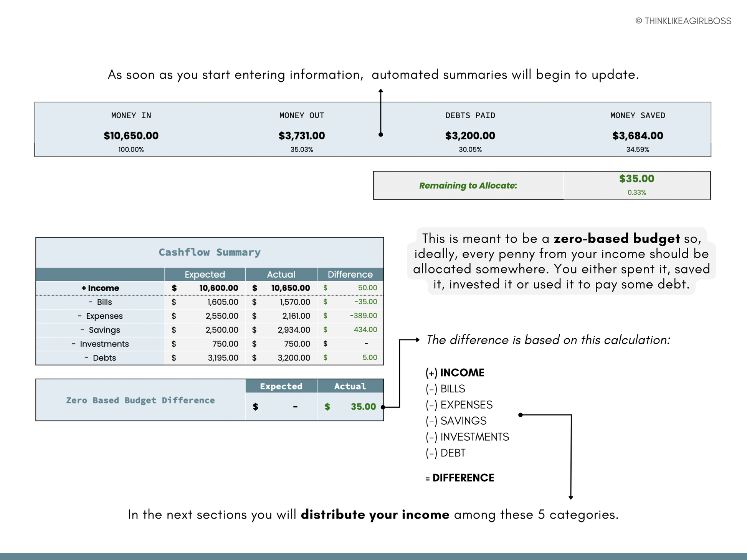
Task: Select the MONEY SAVED amount $3,684.00
Action: click(638, 135)
